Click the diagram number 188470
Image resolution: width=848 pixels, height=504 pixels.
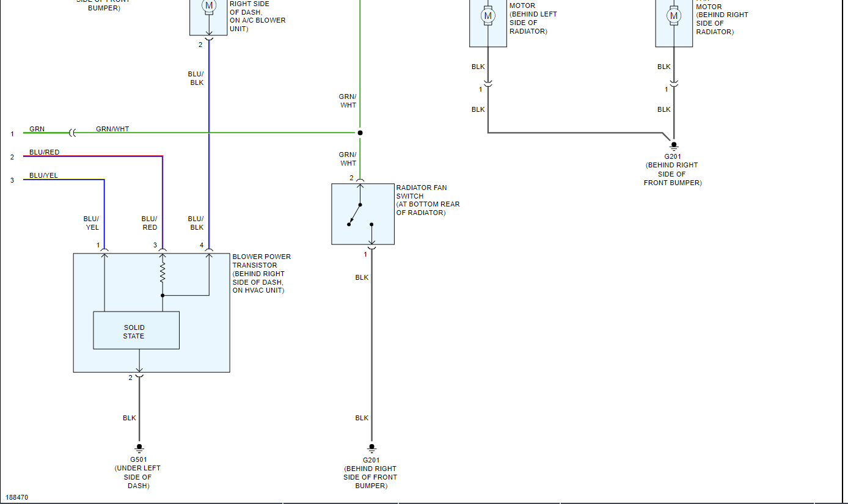point(16,498)
